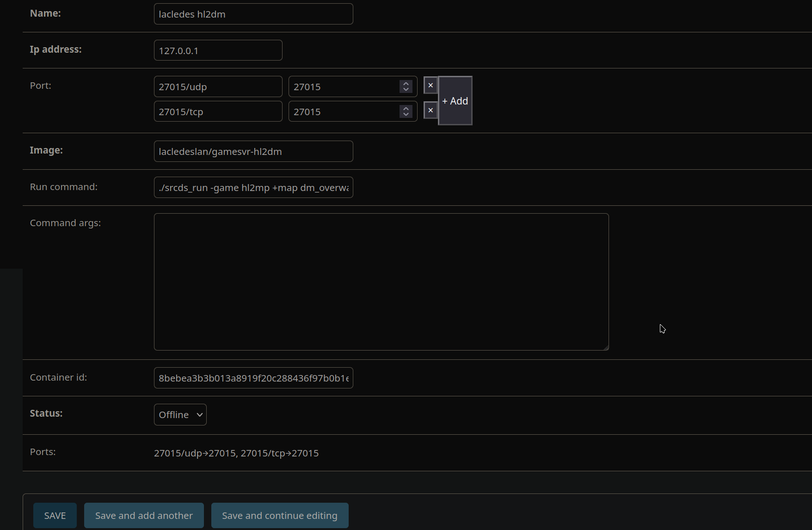
Task: Select Save and continue editing
Action: click(x=279, y=515)
